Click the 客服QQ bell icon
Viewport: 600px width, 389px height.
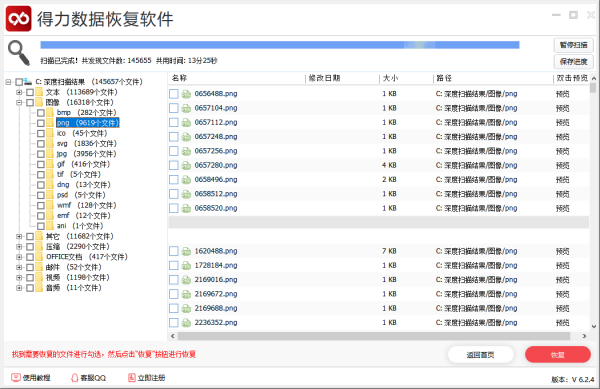(x=75, y=378)
